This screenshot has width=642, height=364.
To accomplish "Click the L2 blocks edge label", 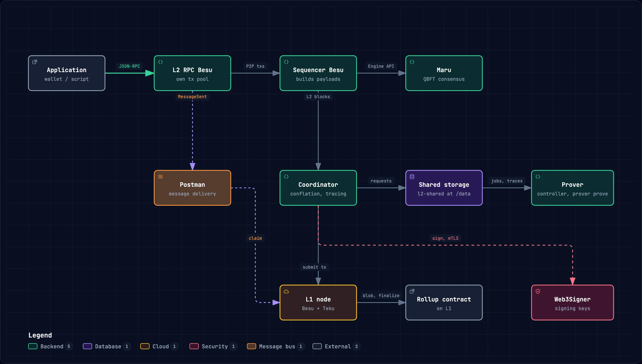I will (318, 97).
